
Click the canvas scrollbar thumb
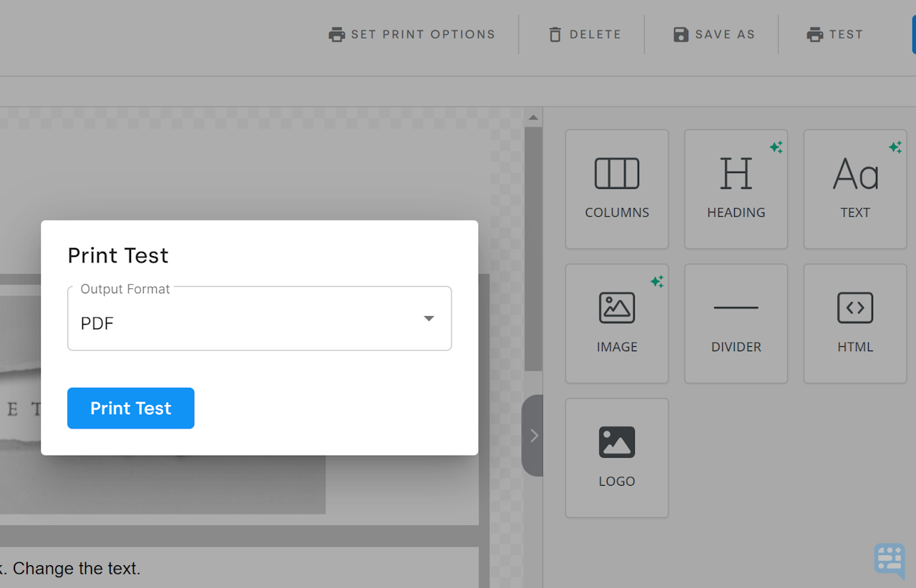pos(532,250)
